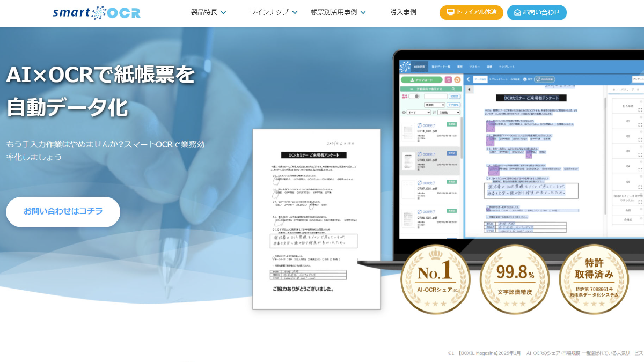Open the すべて filter dropdown
Image resolution: width=644 pixels, height=362 pixels.
[x=419, y=113]
